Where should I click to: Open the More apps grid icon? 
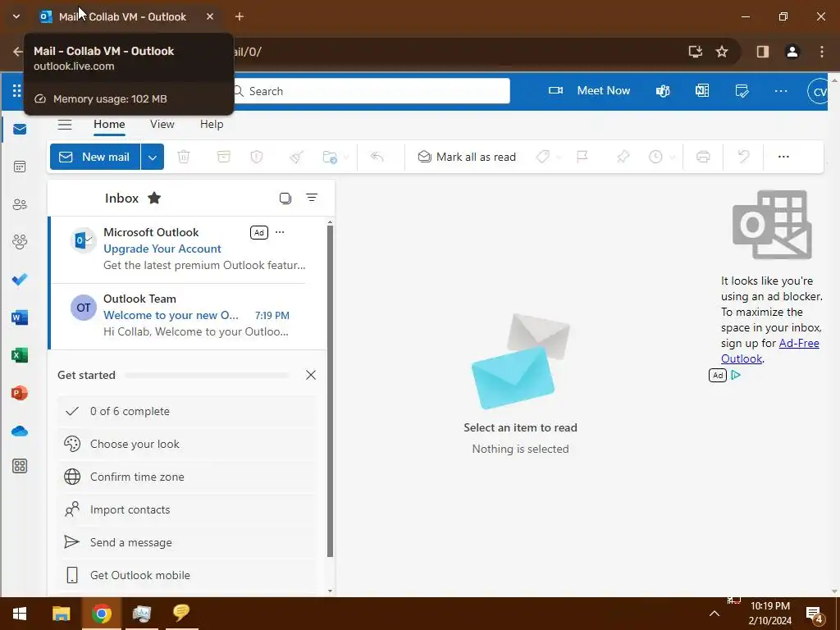20,466
